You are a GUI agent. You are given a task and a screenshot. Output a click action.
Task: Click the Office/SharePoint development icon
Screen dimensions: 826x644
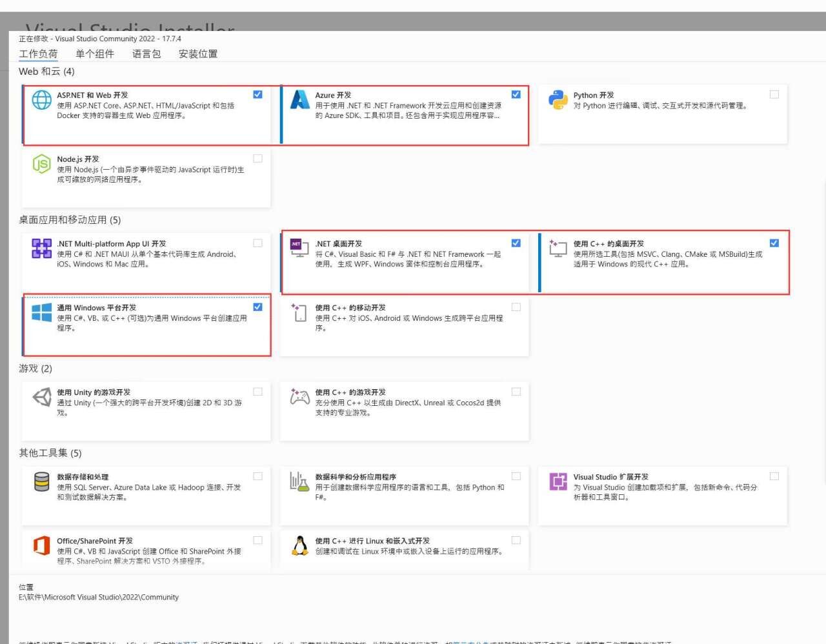[42, 545]
